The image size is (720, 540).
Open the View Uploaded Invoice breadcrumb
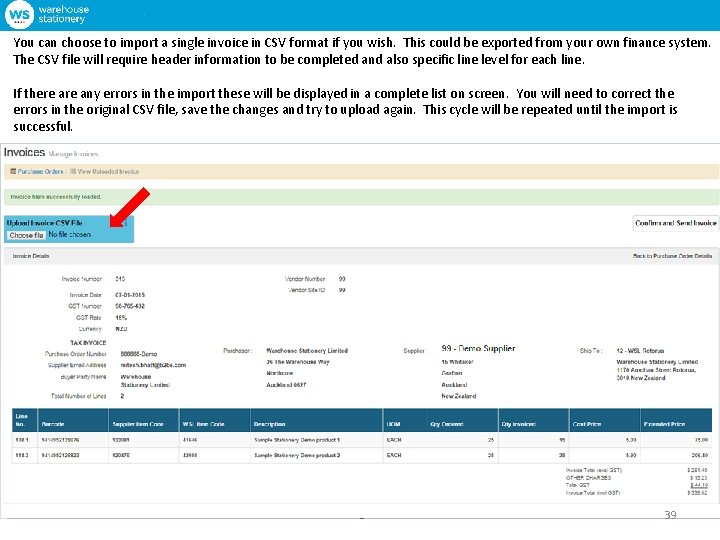pos(108,171)
